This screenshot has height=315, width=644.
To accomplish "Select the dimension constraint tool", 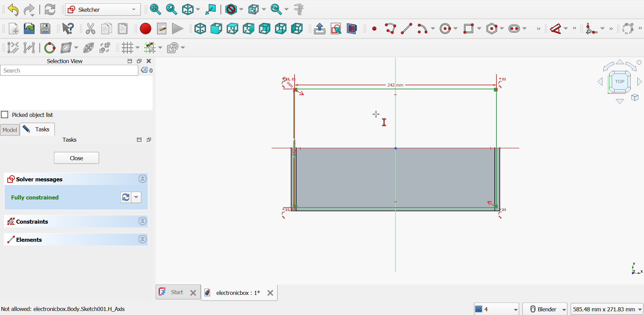I will tap(556, 29).
